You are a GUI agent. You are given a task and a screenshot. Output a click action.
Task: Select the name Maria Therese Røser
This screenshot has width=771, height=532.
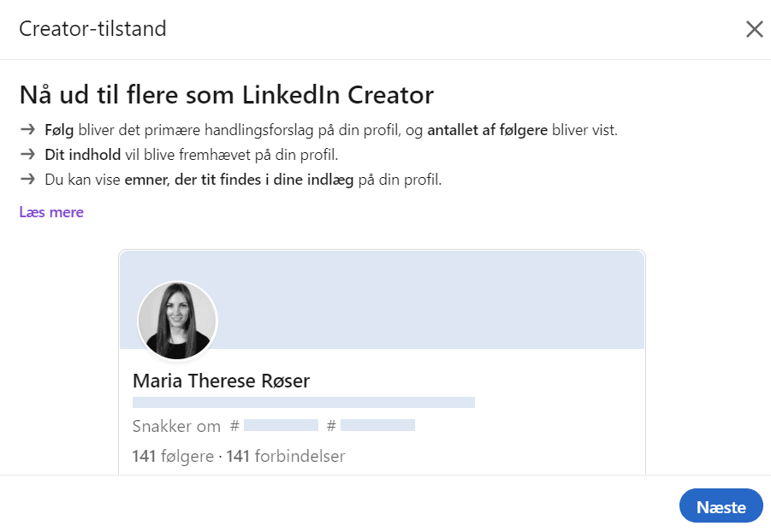222,381
